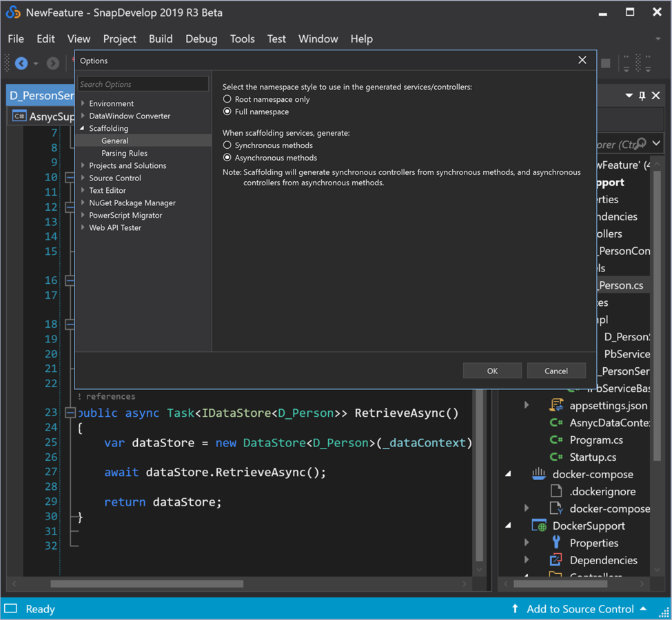
Task: Click the Search Options input field
Action: coord(143,84)
